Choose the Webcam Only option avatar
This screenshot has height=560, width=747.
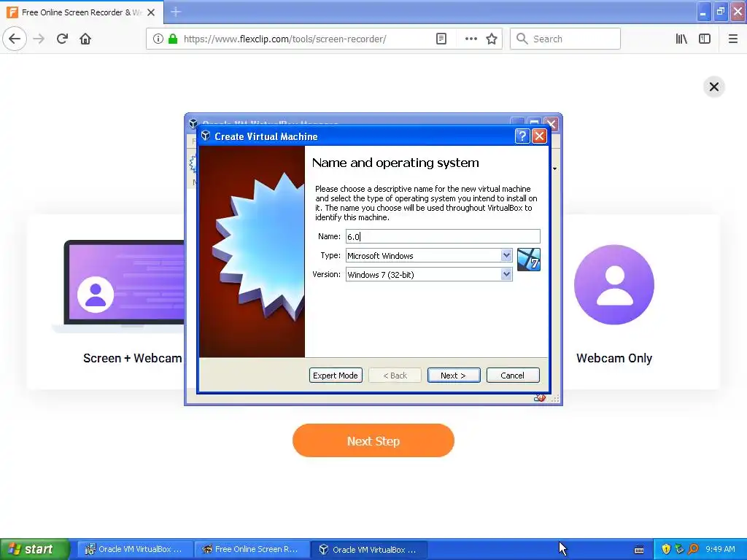pyautogui.click(x=614, y=284)
